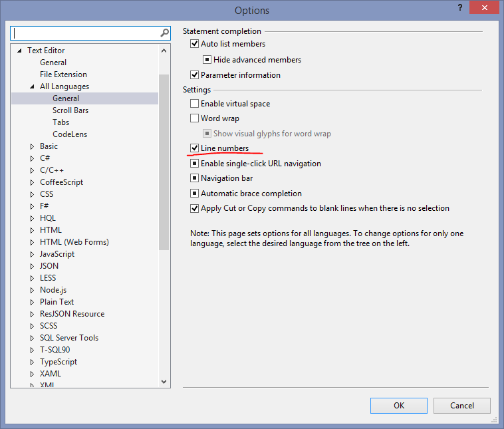Enable Word wrap option

click(x=195, y=118)
